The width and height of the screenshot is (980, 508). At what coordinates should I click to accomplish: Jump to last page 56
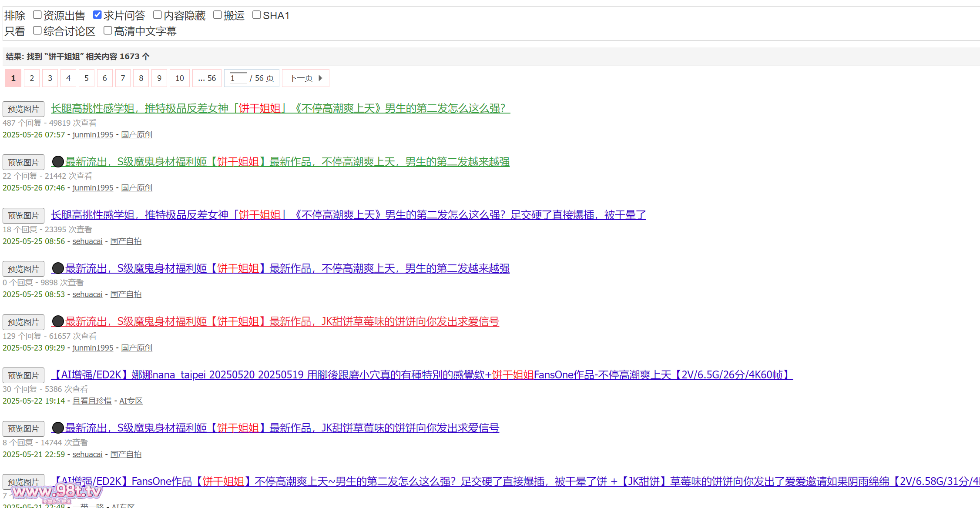[207, 78]
